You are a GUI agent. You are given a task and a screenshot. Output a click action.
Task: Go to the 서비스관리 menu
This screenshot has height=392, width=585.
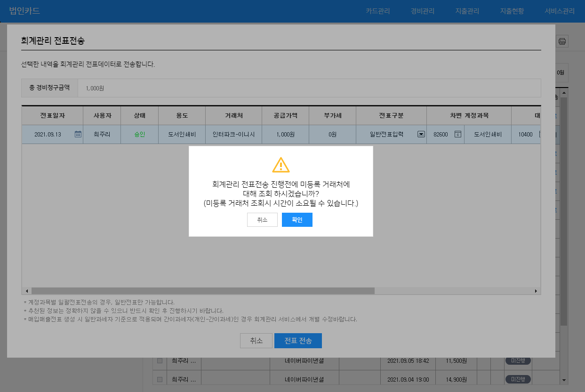(x=560, y=11)
